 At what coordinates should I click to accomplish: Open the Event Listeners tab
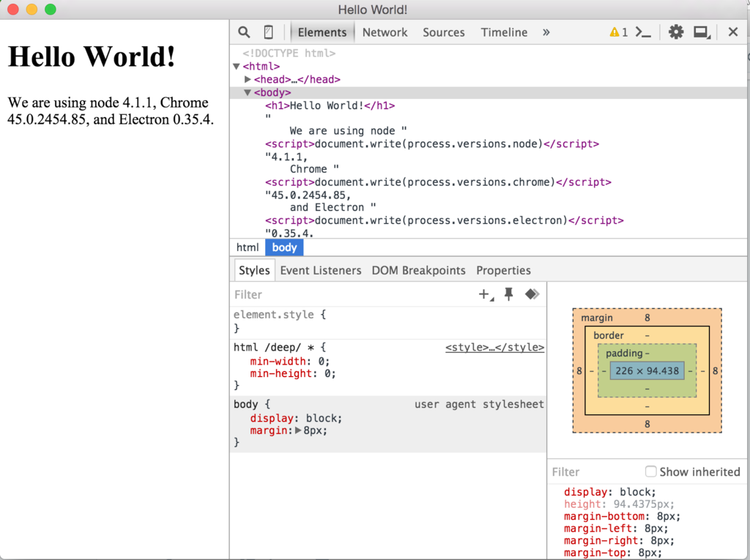tap(321, 270)
